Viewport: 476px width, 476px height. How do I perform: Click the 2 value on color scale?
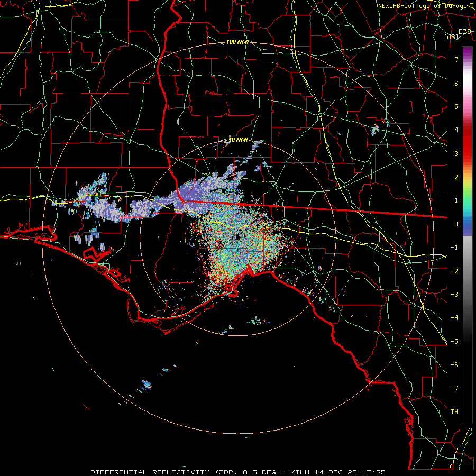456,177
